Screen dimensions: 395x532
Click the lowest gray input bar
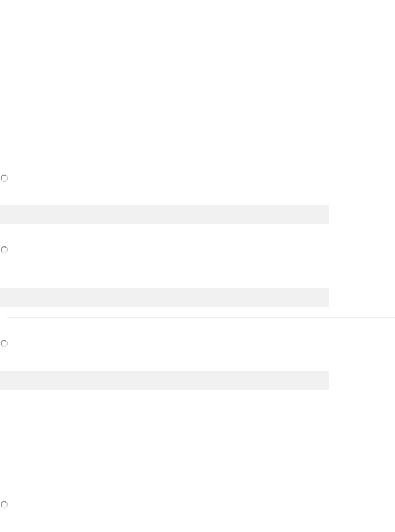click(x=164, y=380)
